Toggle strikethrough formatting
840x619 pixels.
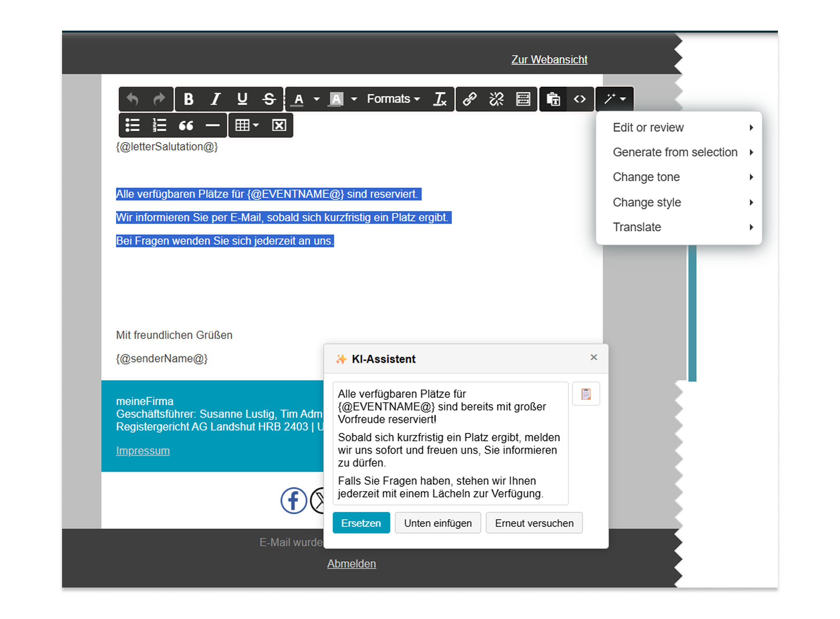pos(269,99)
